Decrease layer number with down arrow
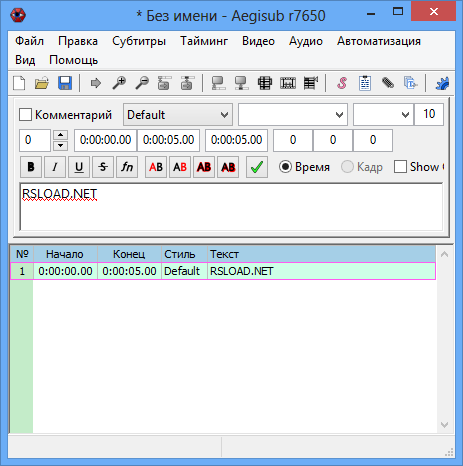 tap(60, 146)
